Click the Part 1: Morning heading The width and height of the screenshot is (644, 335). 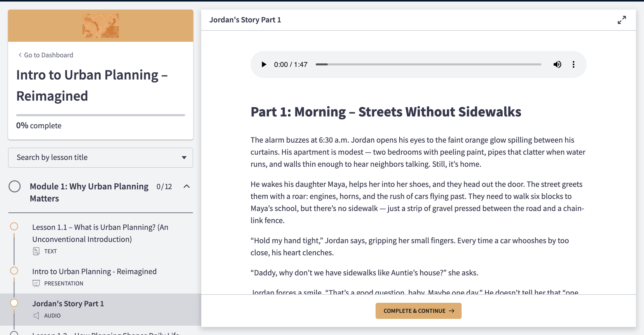(386, 112)
